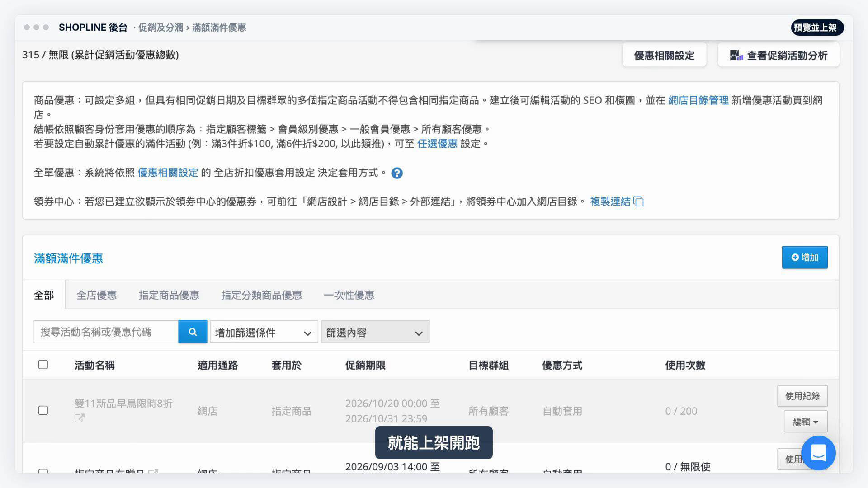Screen dimensions: 868x488
Task: Click the 優惠相關設定 button
Action: (664, 55)
